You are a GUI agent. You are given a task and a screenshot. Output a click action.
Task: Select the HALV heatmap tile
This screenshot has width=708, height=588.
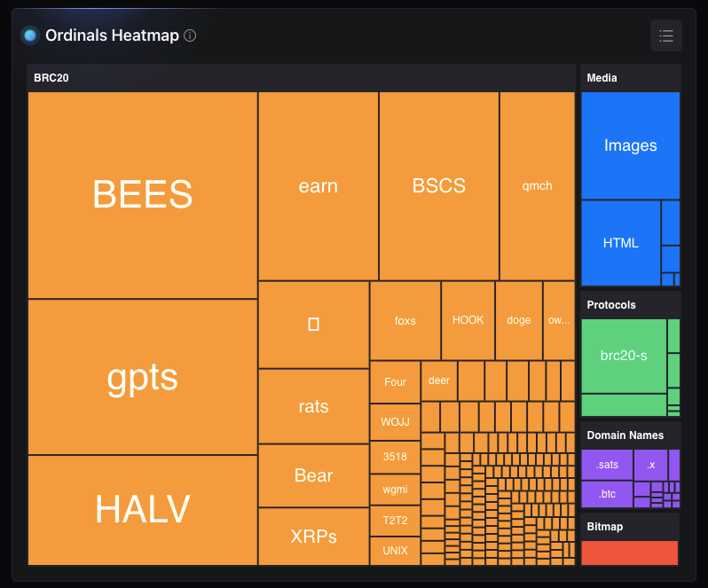coord(143,510)
